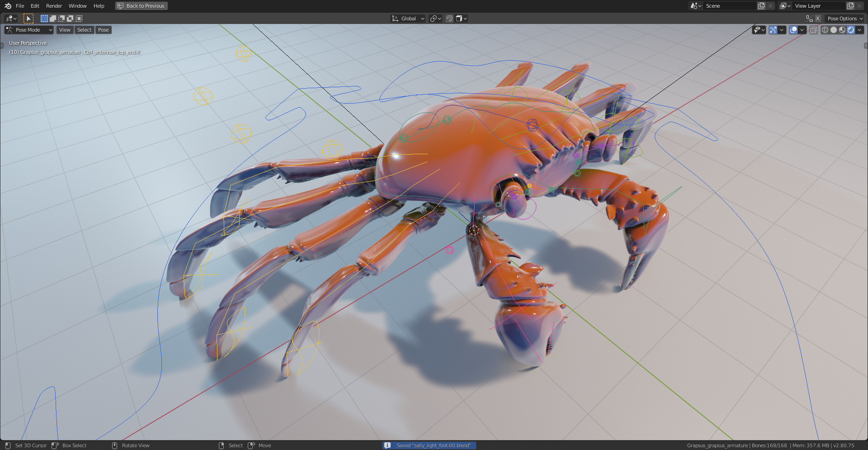868x450 pixels.
Task: Toggle viewport gizmos display
Action: pyautogui.click(x=773, y=30)
